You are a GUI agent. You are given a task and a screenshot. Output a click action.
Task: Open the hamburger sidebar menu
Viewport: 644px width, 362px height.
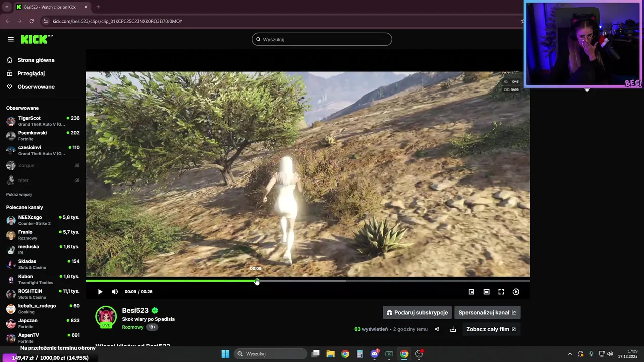11,39
